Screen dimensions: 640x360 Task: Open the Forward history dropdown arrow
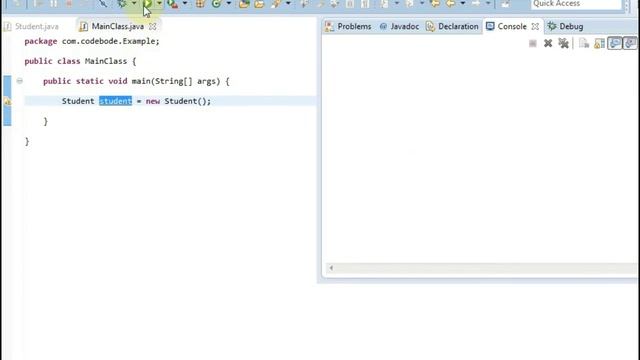pos(488,4)
